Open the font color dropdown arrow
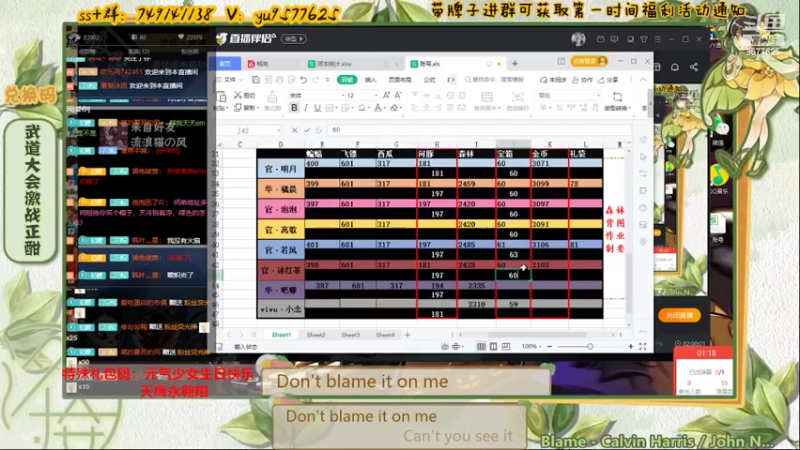The width and height of the screenshot is (800, 450). point(385,108)
